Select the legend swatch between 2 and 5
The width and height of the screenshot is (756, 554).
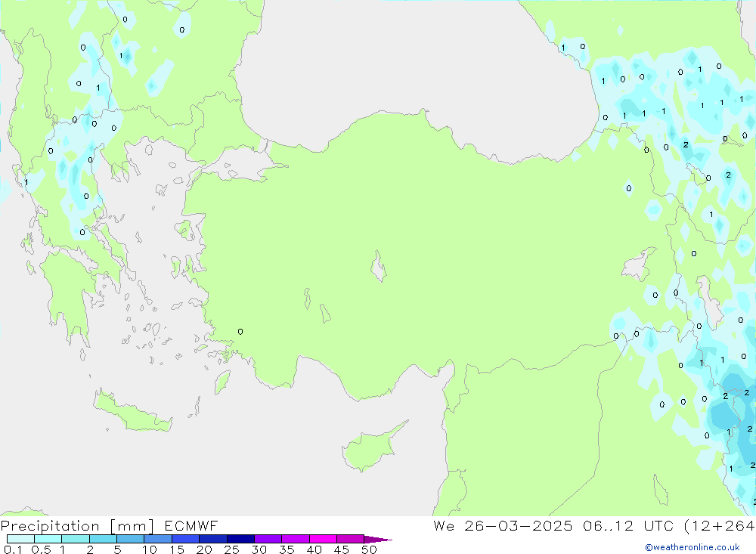pos(103,539)
